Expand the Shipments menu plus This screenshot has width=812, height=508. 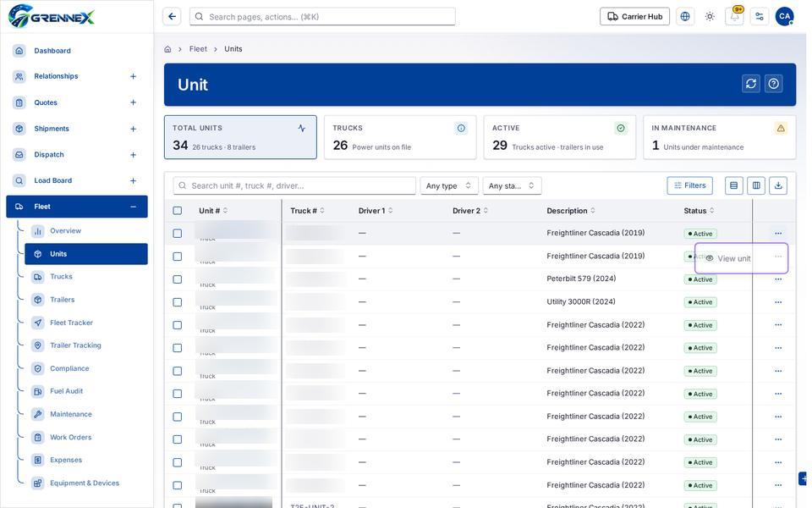133,129
